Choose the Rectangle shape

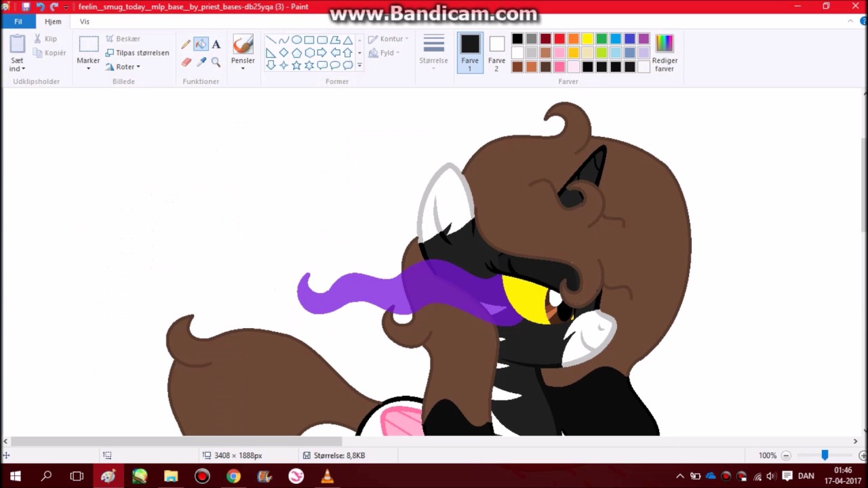pos(309,40)
